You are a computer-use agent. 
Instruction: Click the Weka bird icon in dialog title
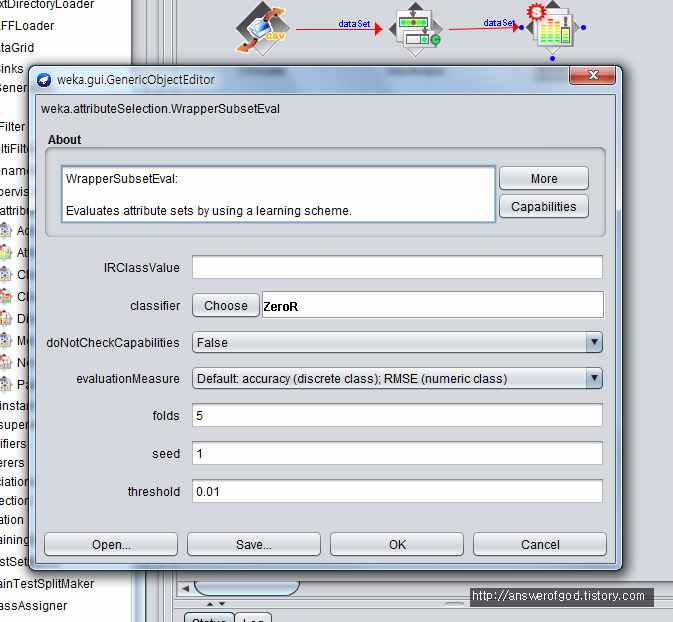click(44, 80)
